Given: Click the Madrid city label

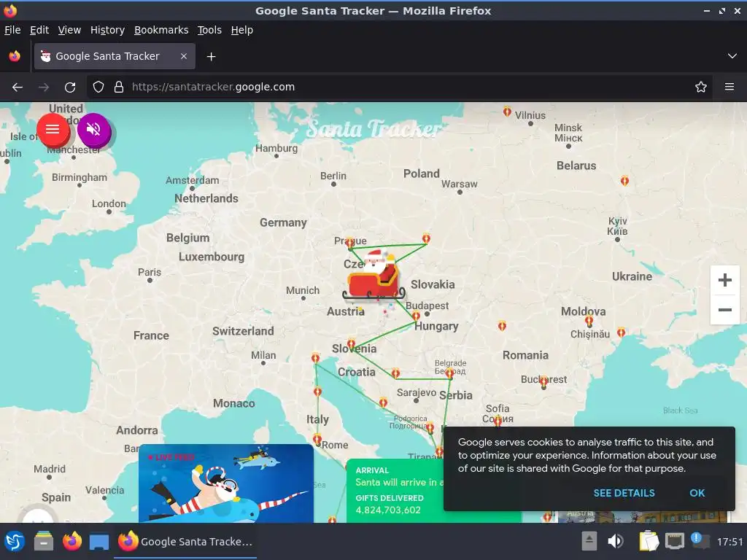Looking at the screenshot, I should 50,469.
